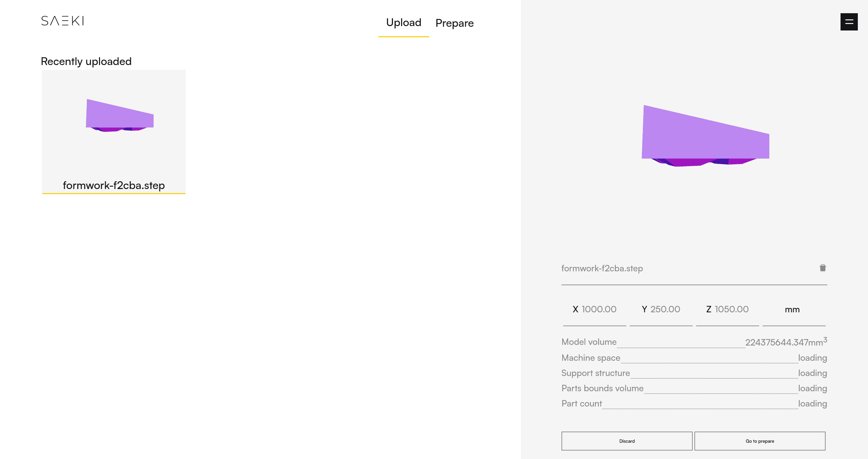This screenshot has height=459, width=868.
Task: Switch to the Upload tab
Action: pos(403,23)
